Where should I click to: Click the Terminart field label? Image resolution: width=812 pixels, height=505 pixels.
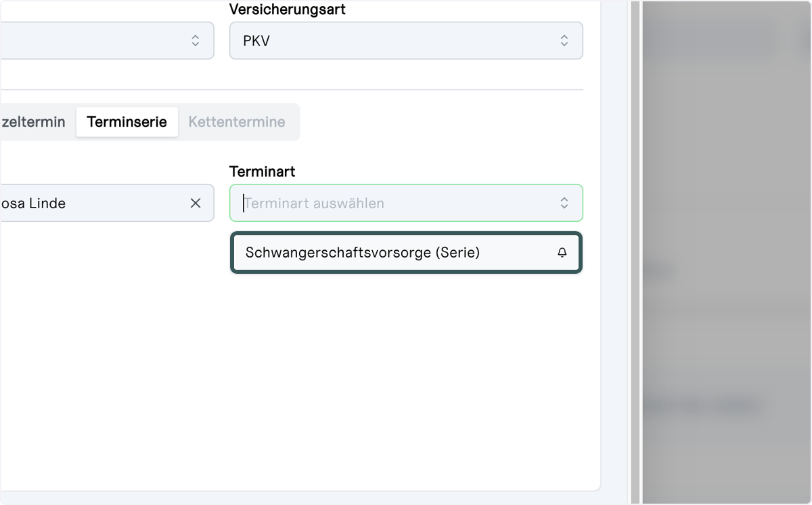pyautogui.click(x=263, y=172)
